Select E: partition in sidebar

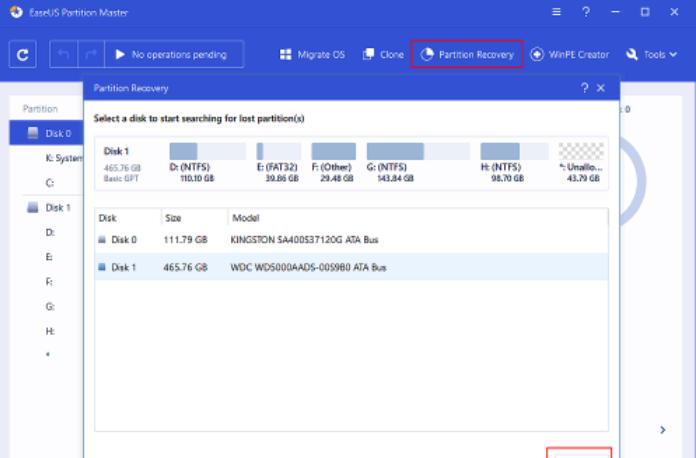coord(49,257)
